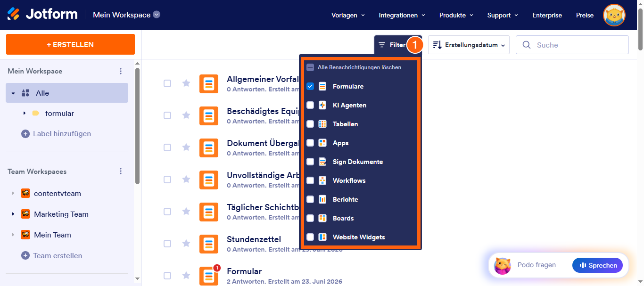Star the form named Formular
Viewport: 644px width, 286px height.
pyautogui.click(x=186, y=276)
